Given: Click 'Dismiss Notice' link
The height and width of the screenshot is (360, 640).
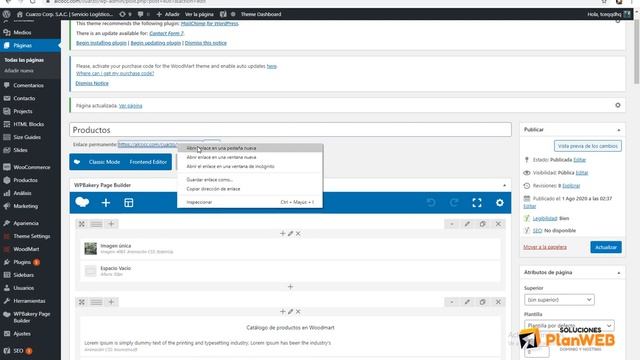Looking at the screenshot, I should pyautogui.click(x=92, y=83).
